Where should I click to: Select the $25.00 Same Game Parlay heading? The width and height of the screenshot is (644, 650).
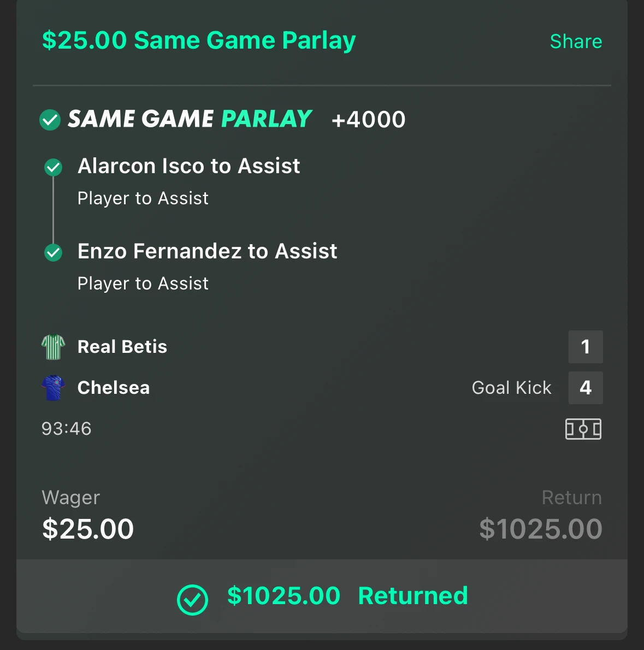coord(199,40)
